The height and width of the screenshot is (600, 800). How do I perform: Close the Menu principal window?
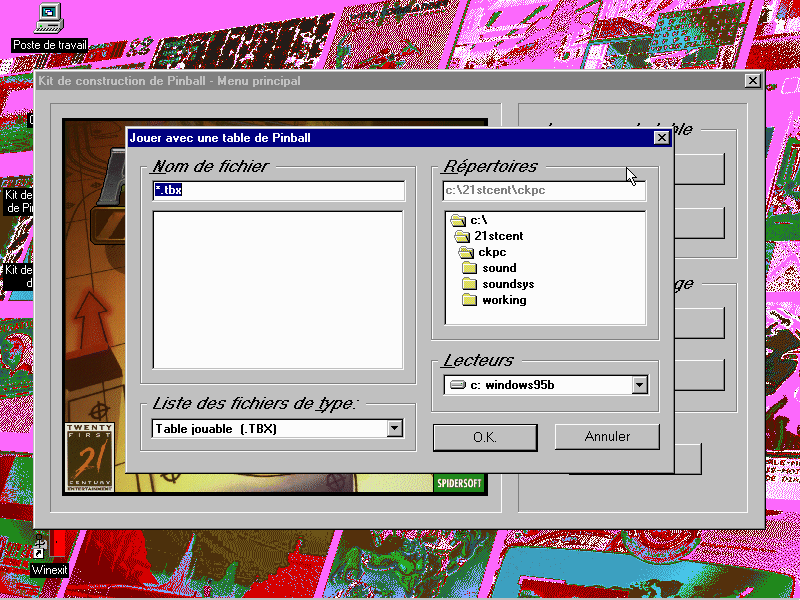[753, 81]
